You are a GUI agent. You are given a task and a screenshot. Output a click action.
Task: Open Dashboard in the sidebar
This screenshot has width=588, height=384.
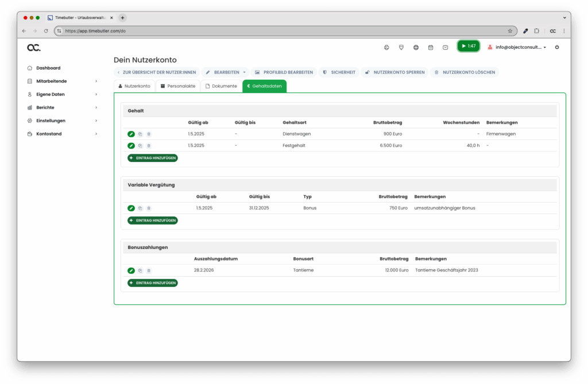pos(48,68)
